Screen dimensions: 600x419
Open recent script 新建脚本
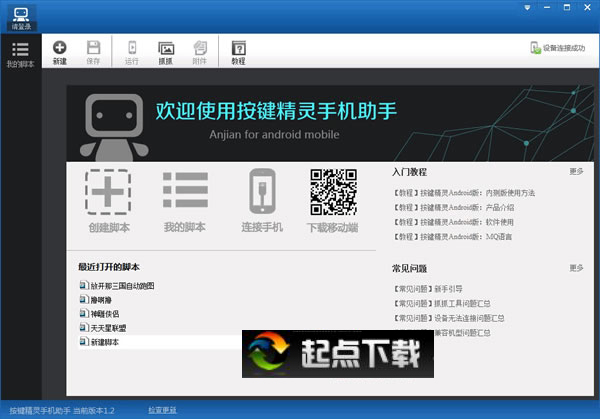click(x=99, y=342)
